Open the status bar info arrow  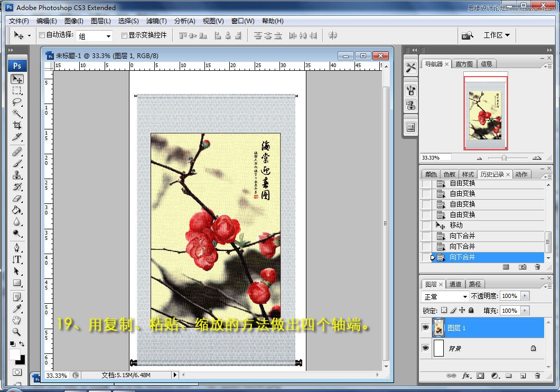pyautogui.click(x=175, y=375)
